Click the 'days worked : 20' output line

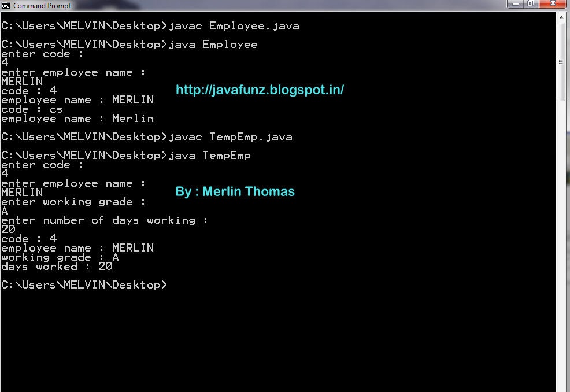[x=57, y=267]
